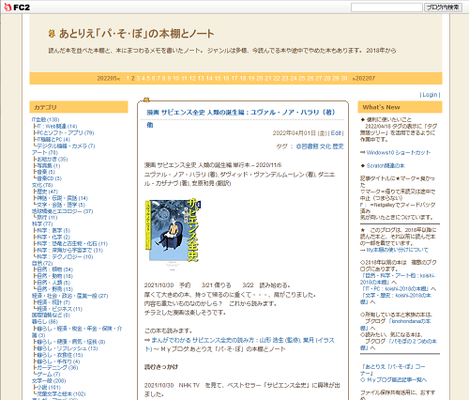
Task: Open category PCとソフト・アプリ
Action: coord(65,133)
